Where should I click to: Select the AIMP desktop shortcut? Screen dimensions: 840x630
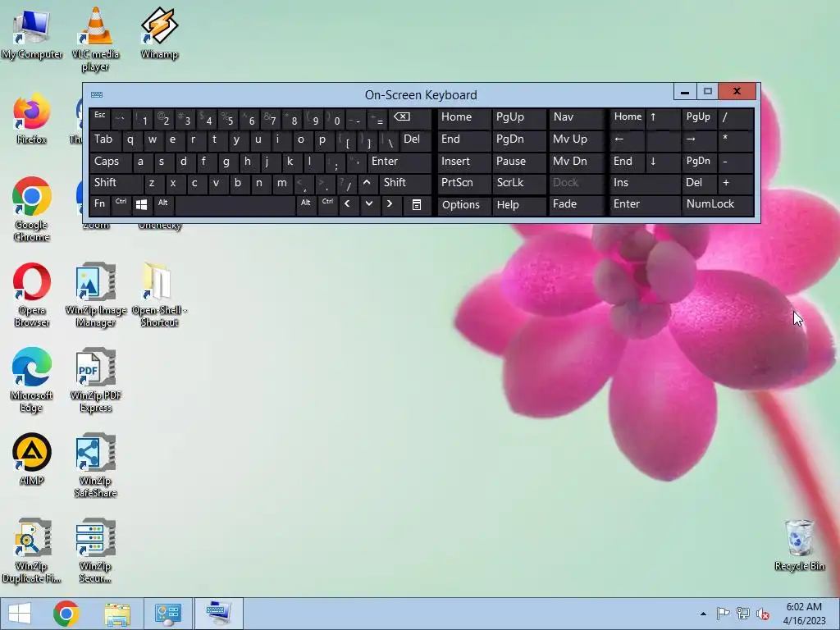tap(32, 459)
